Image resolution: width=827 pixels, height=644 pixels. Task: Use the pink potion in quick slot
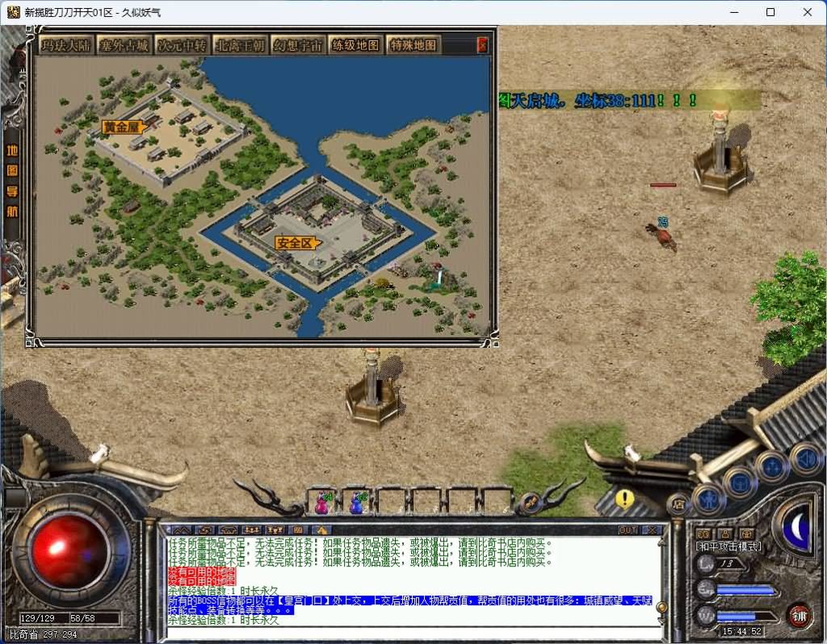321,504
